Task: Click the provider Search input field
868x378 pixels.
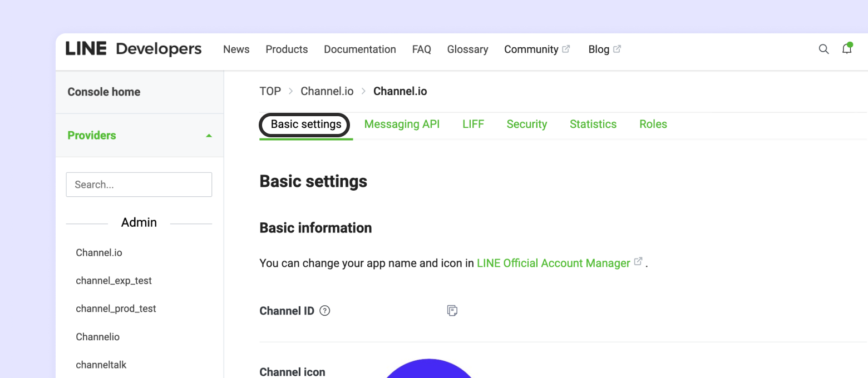Action: pos(139,185)
